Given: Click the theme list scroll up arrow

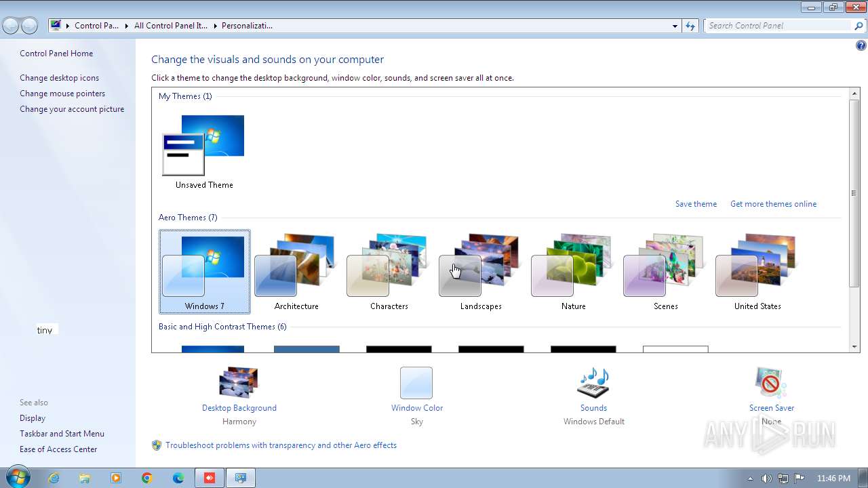Looking at the screenshot, I should point(854,93).
